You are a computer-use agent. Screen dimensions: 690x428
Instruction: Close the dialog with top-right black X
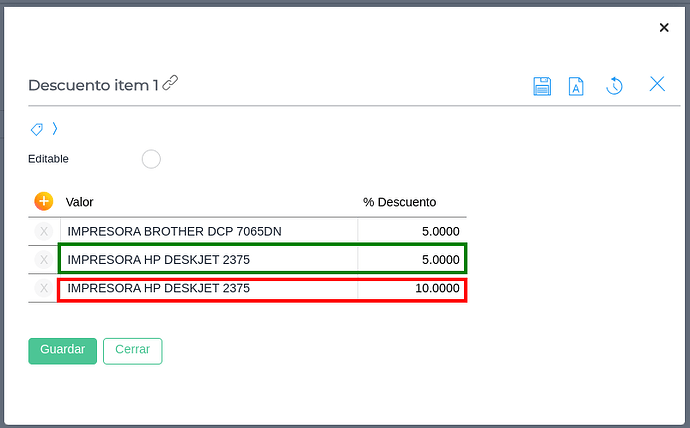(664, 28)
